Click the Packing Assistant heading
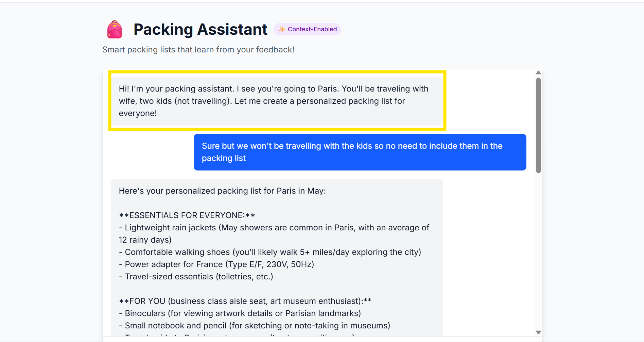Image resolution: width=644 pixels, height=342 pixels. (200, 29)
